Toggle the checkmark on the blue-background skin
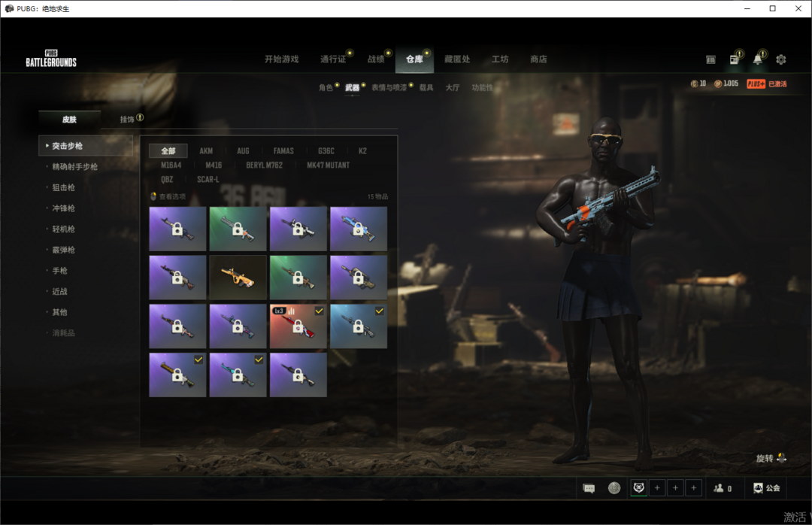 [380, 311]
